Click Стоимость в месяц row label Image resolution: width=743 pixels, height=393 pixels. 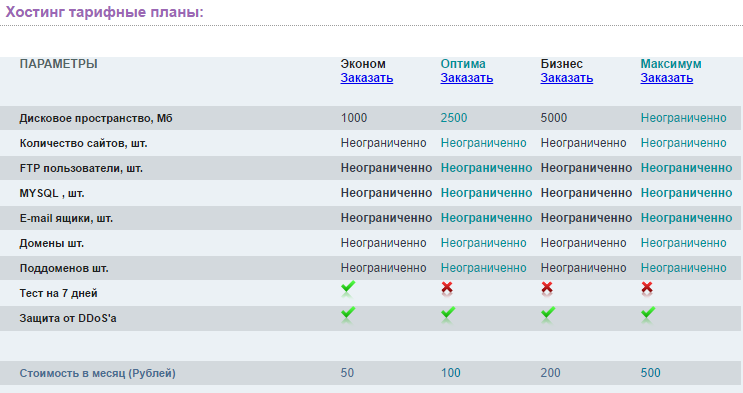click(x=98, y=374)
